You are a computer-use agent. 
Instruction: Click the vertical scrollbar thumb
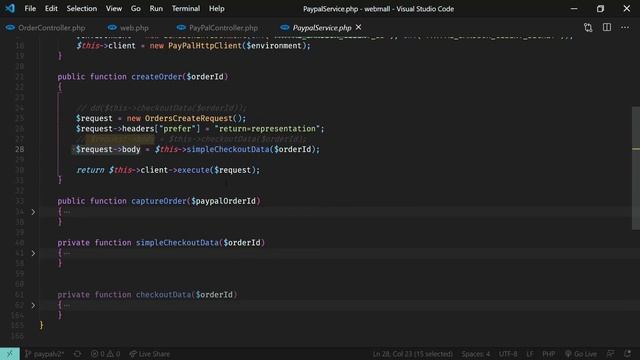pos(636,168)
